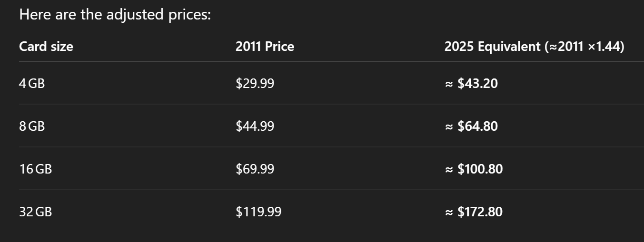Click the $29.99 price cell

coord(255,84)
